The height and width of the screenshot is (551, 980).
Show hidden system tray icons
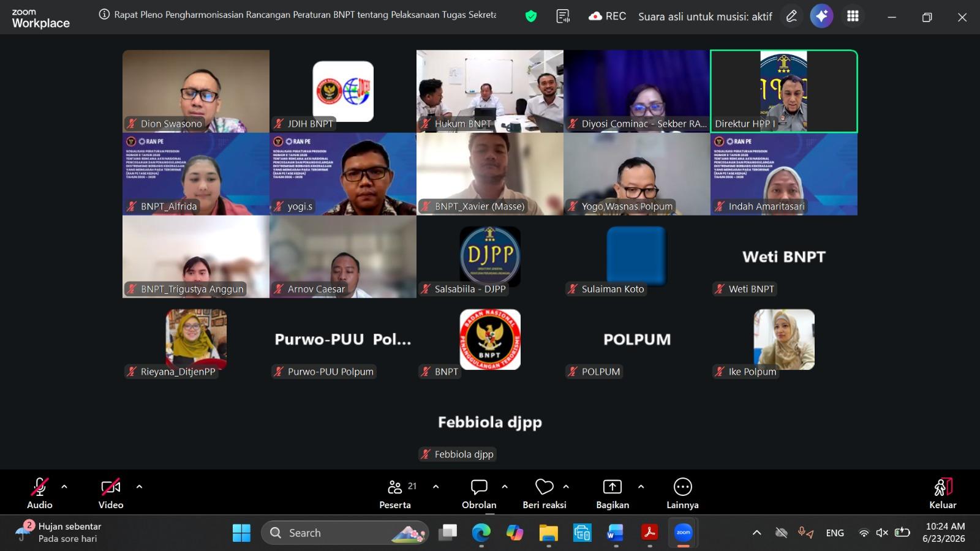coord(757,533)
